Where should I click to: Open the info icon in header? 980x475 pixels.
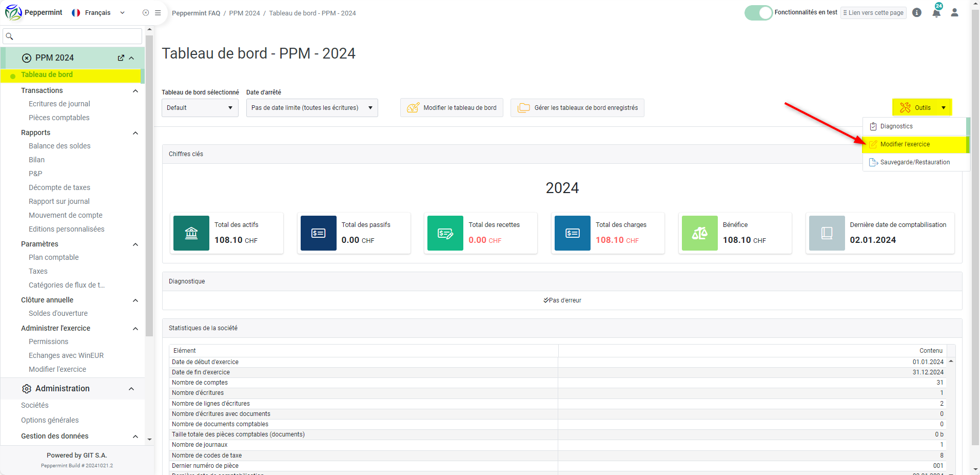[917, 13]
